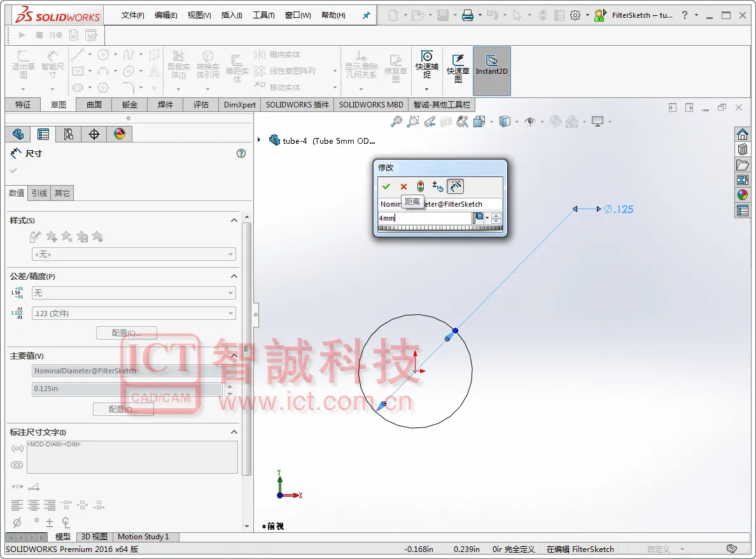The width and height of the screenshot is (756, 559).
Task: Switch to the 特征 ribbon tab
Action: (x=23, y=104)
